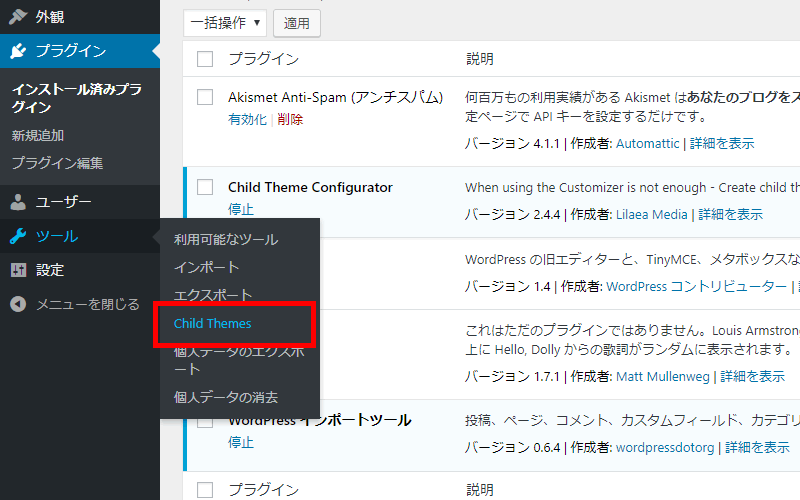Toggle the select-all checkbox in table footer

tap(205, 489)
